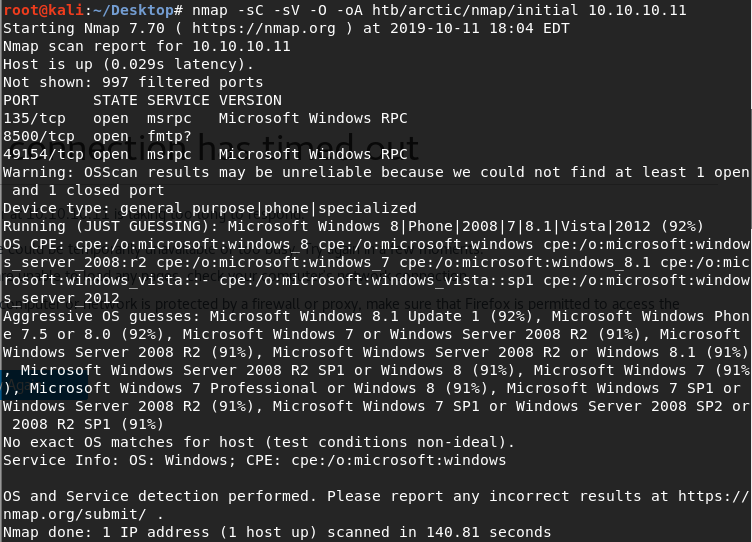The height and width of the screenshot is (542, 752).
Task: Click the "Warning: OSScan results" text
Action: pos(110,172)
